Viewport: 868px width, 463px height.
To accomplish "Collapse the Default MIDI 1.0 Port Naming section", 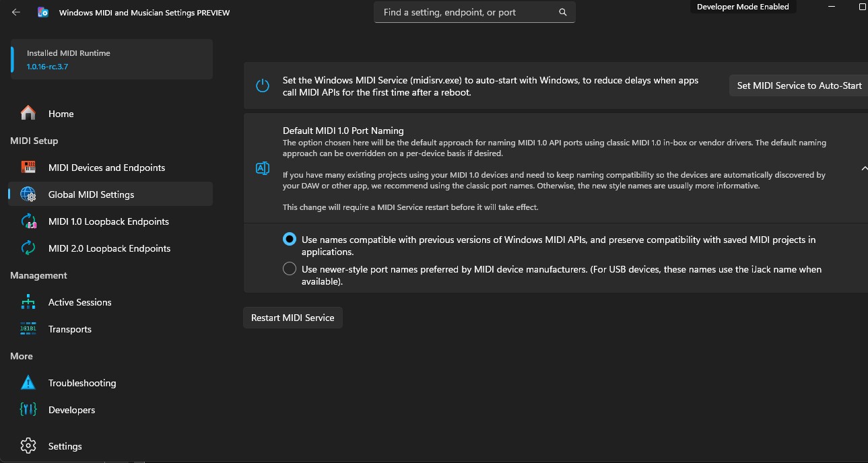I will 863,168.
